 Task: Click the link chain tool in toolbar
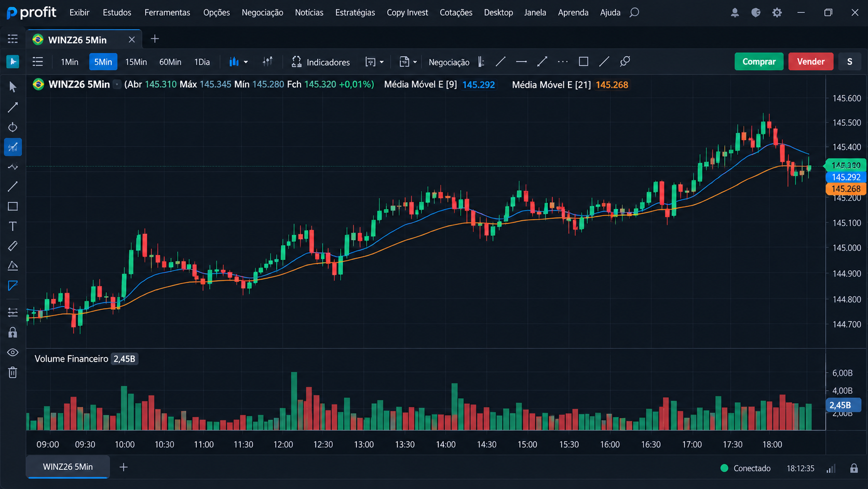point(625,62)
